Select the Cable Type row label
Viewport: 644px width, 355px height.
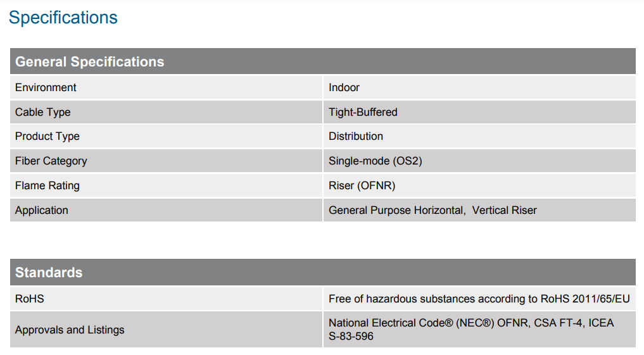tap(42, 112)
